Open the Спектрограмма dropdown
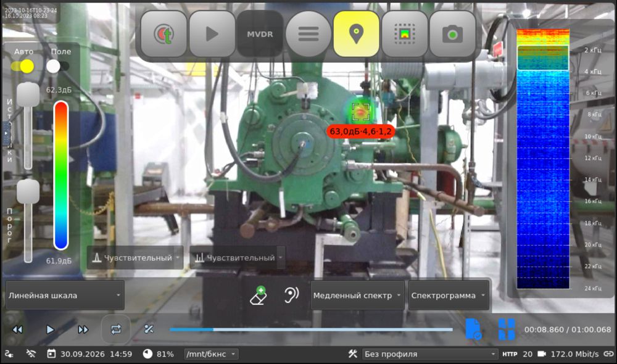The image size is (617, 364). 449,295
